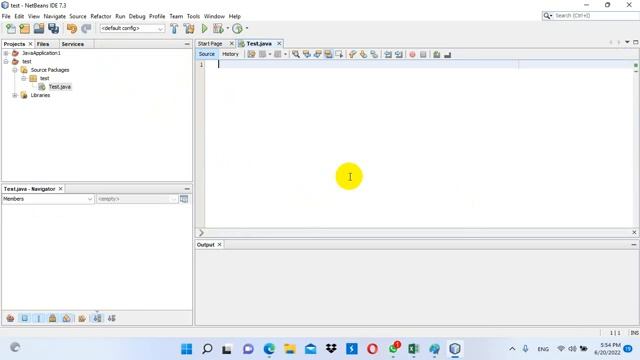
Task: Open the Navigate menu
Action: (55, 16)
